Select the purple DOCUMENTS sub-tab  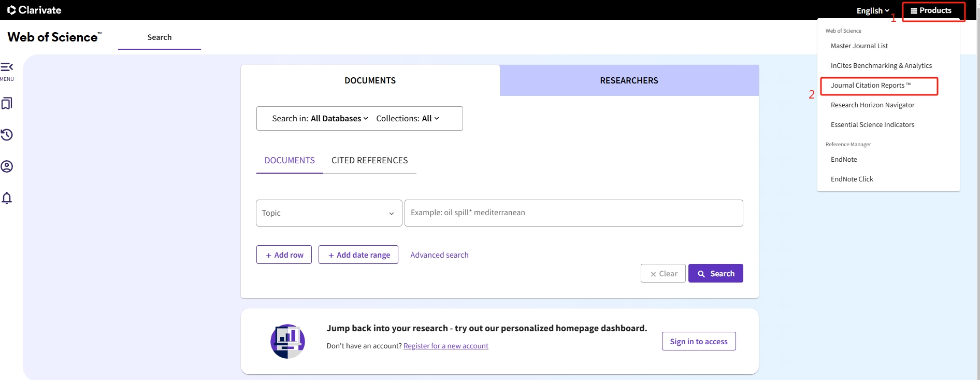[290, 160]
